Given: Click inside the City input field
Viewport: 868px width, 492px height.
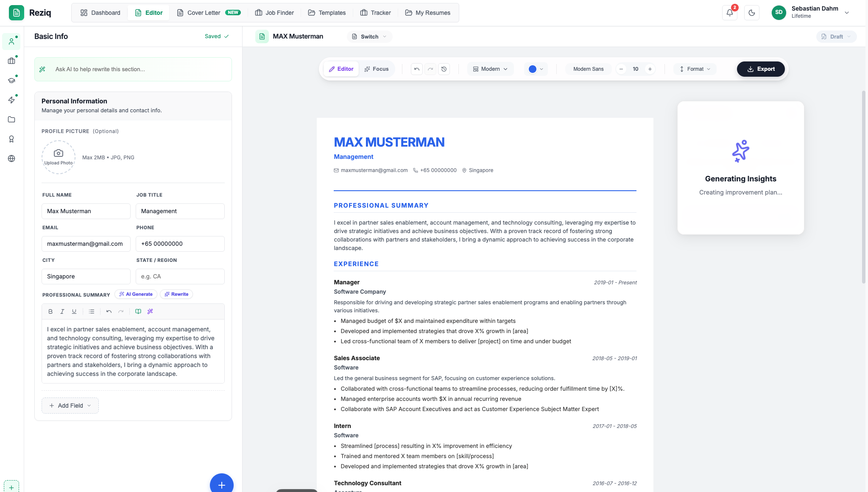Looking at the screenshot, I should 86,276.
